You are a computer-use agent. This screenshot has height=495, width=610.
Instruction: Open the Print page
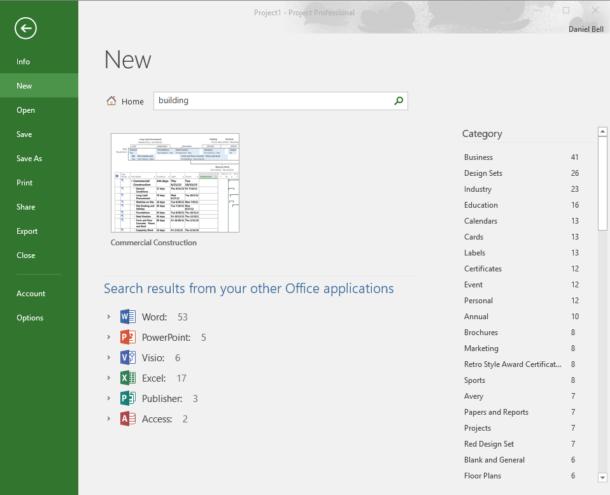[x=39, y=183]
